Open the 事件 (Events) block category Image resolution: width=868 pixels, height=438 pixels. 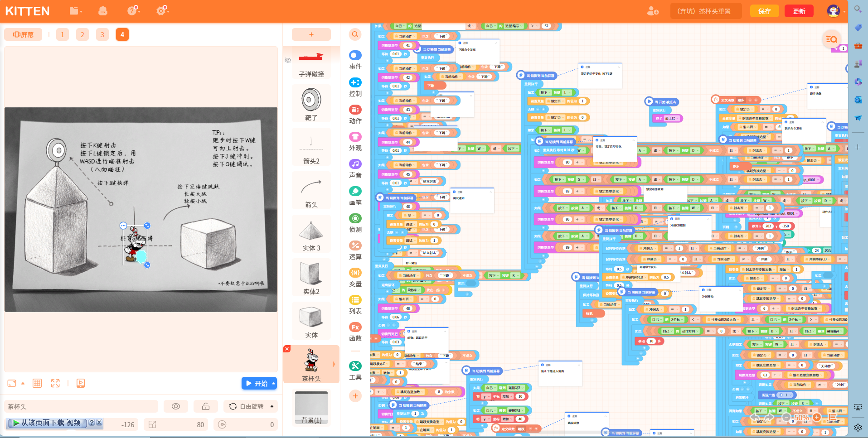coord(355,60)
